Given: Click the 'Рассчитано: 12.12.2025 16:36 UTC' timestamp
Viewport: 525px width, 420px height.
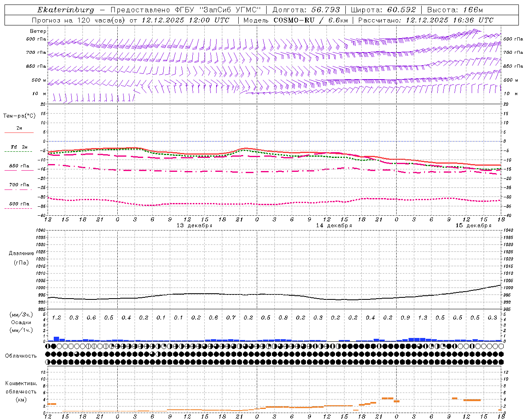Looking at the screenshot, I should click(x=426, y=20).
